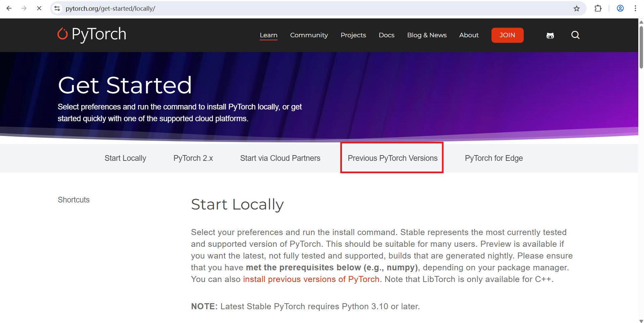Click the Start Locally section heading
This screenshot has width=644, height=323.
pyautogui.click(x=238, y=204)
